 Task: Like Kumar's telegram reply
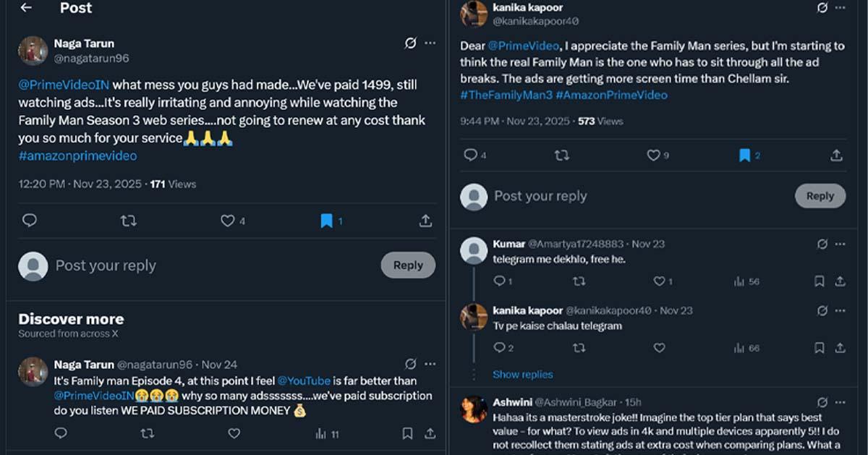[x=658, y=281]
